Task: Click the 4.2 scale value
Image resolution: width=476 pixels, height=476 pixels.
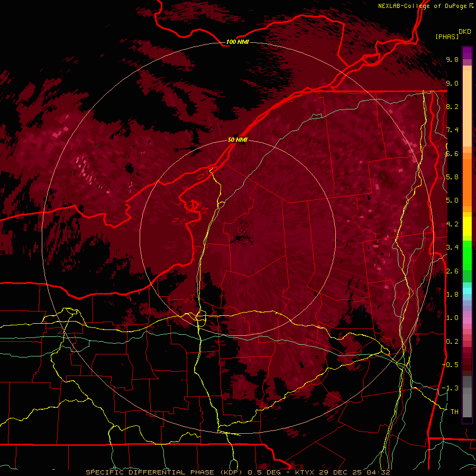Action: pyautogui.click(x=452, y=224)
